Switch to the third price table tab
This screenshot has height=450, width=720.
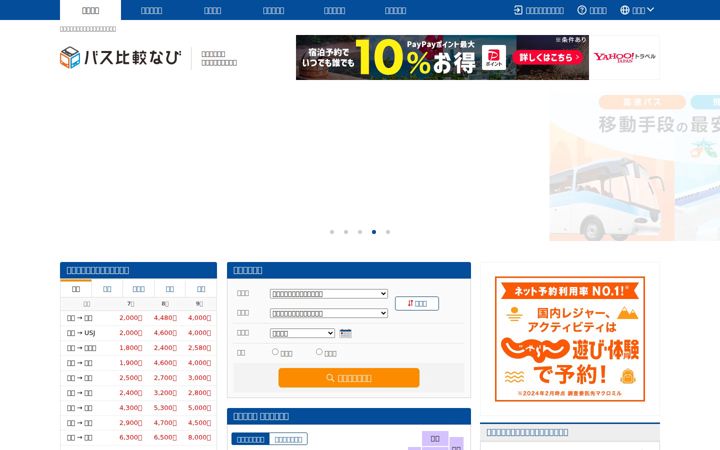coord(138,289)
